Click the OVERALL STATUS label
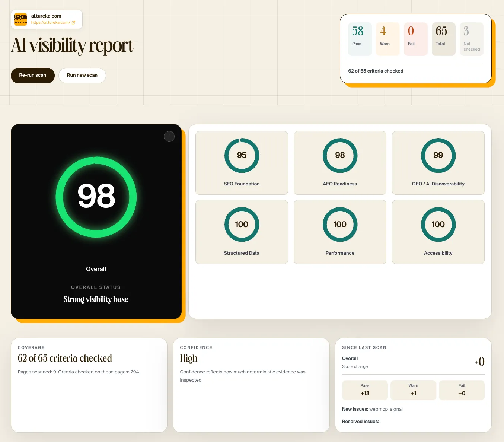Image resolution: width=504 pixels, height=442 pixels. [96, 287]
